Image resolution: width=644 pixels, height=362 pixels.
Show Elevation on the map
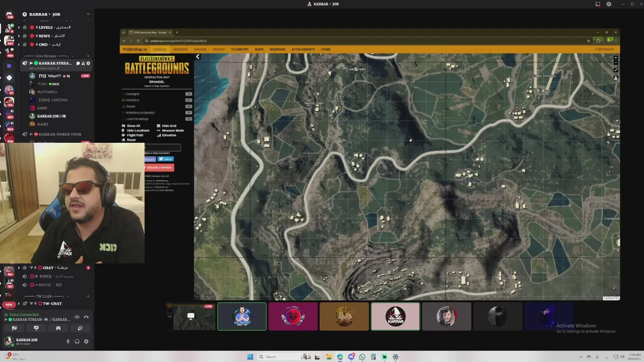(x=167, y=135)
